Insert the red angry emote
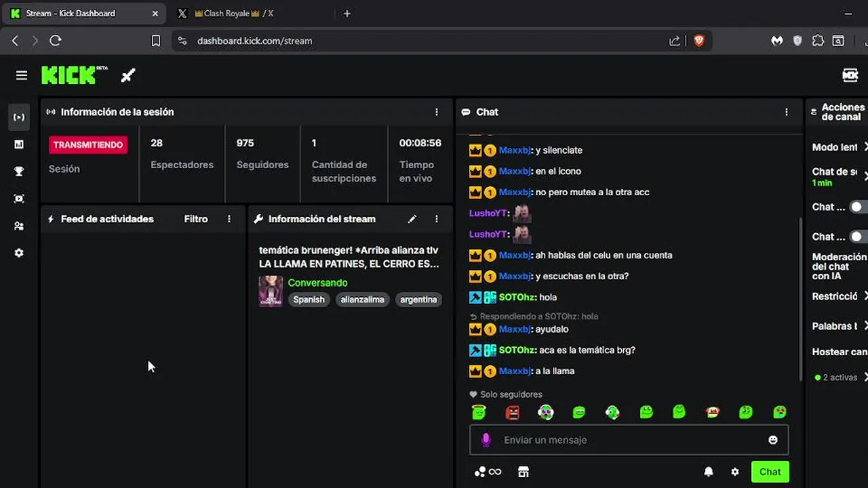This screenshot has height=488, width=868. [512, 411]
